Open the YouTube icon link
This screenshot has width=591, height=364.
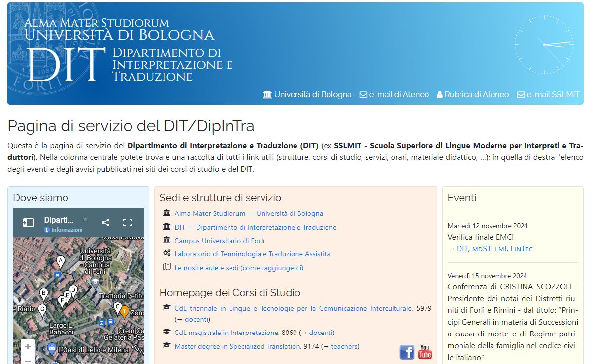point(425,352)
